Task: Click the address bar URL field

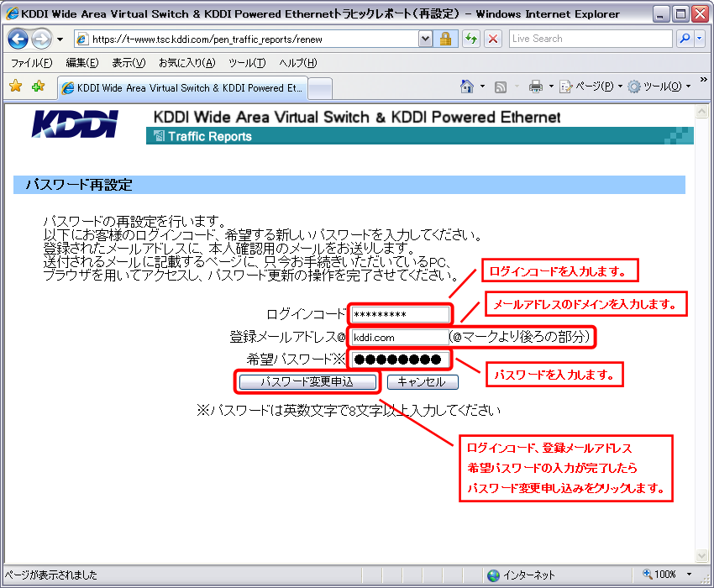Action: tap(247, 39)
